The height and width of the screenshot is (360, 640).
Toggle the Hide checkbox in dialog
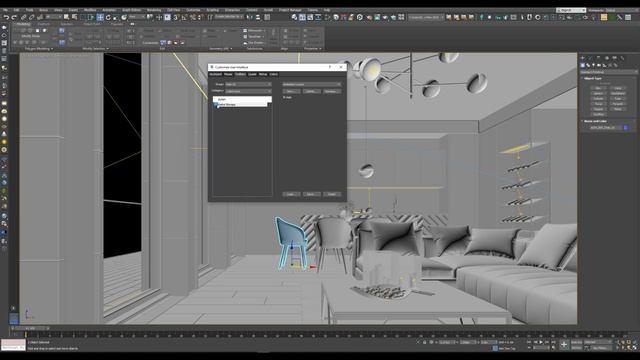click(x=285, y=98)
